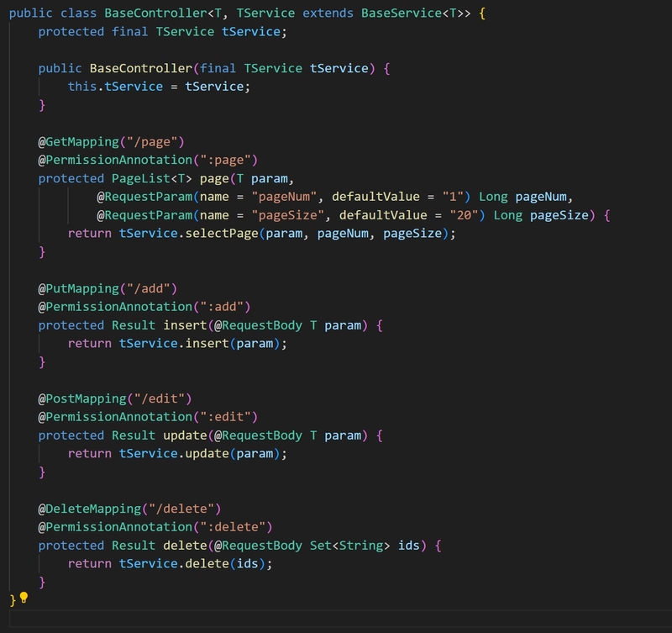Click the BaseService<T> type in class header
The height and width of the screenshot is (633, 672).
click(x=412, y=13)
